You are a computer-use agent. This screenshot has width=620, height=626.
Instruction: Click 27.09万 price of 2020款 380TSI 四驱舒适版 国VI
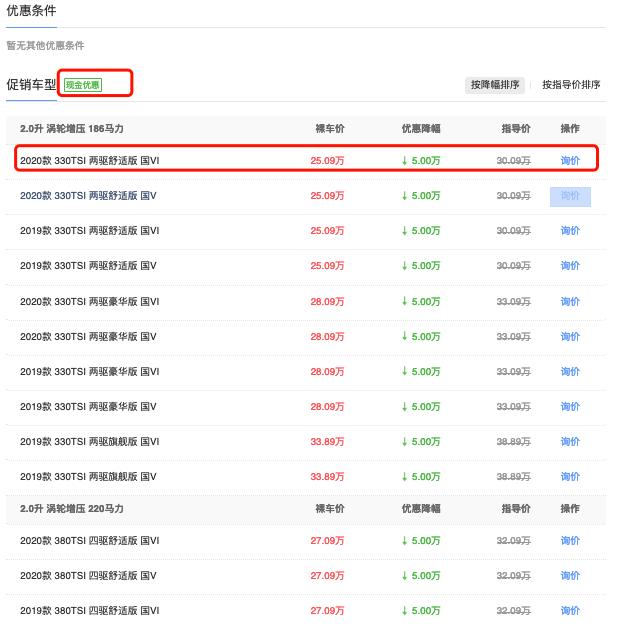(327, 541)
